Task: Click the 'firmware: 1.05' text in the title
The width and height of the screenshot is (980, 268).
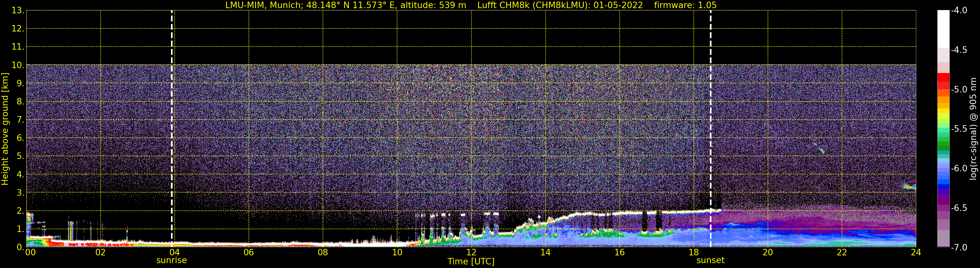Action: [x=686, y=5]
